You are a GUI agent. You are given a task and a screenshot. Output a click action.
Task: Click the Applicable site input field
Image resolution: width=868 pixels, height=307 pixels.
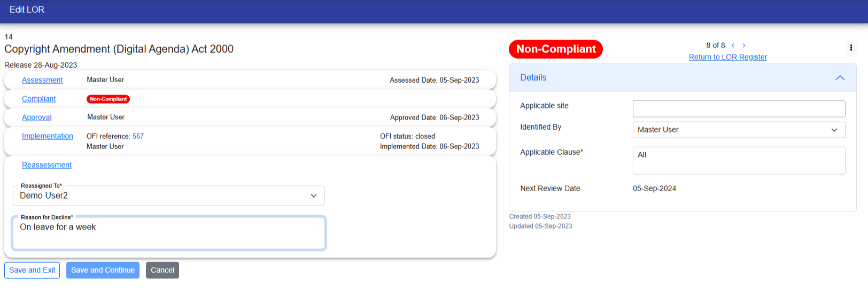click(739, 109)
